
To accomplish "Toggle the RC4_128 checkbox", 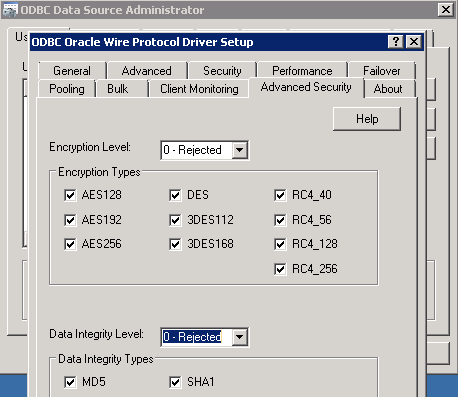I will click(x=280, y=244).
